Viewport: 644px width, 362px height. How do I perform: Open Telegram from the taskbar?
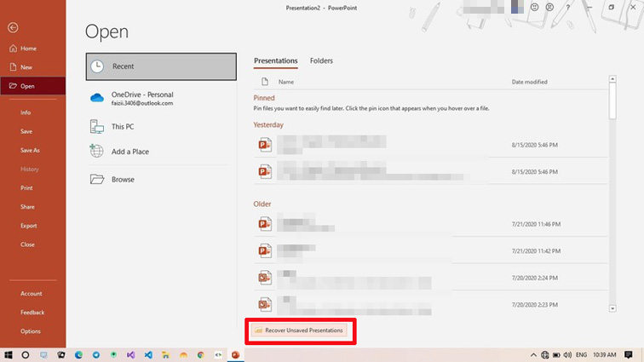[95, 354]
